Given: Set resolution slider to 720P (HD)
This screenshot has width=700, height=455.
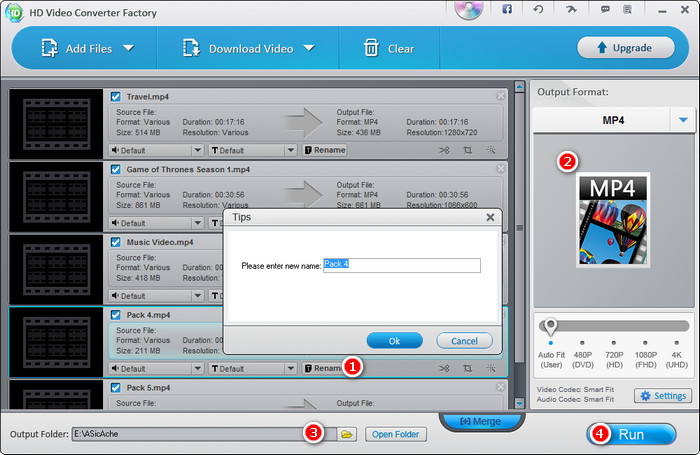Looking at the screenshot, I should [x=614, y=343].
